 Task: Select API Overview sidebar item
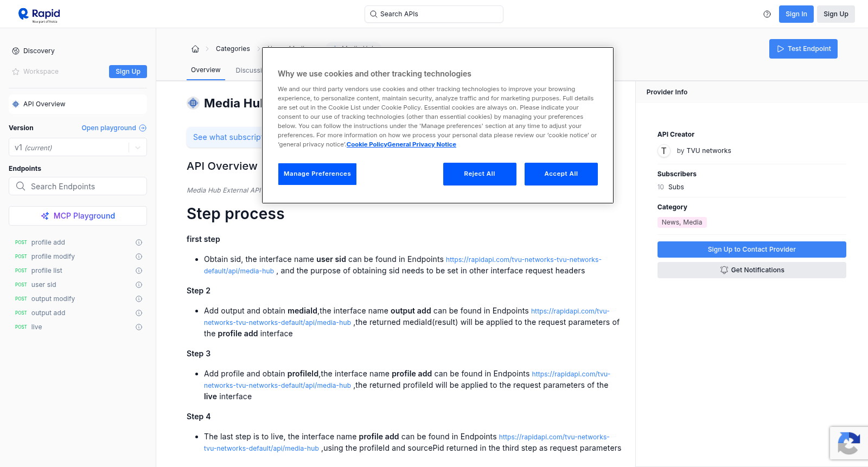point(78,104)
